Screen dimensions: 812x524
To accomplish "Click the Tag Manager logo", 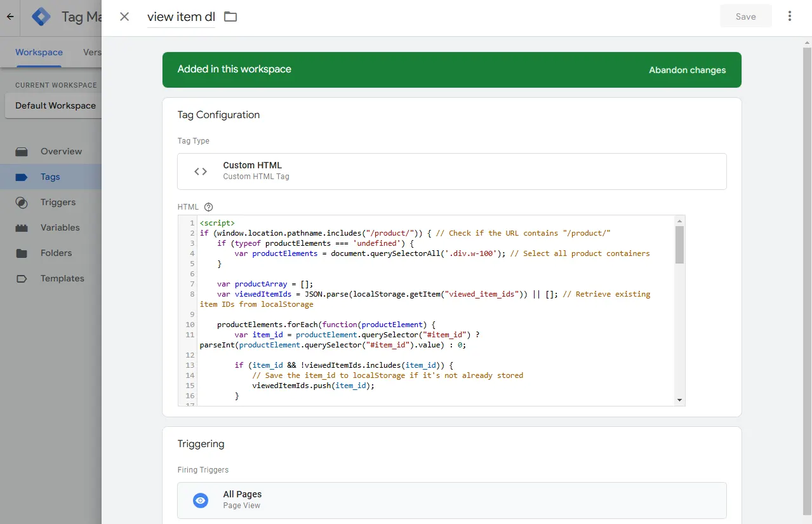I will coord(42,17).
